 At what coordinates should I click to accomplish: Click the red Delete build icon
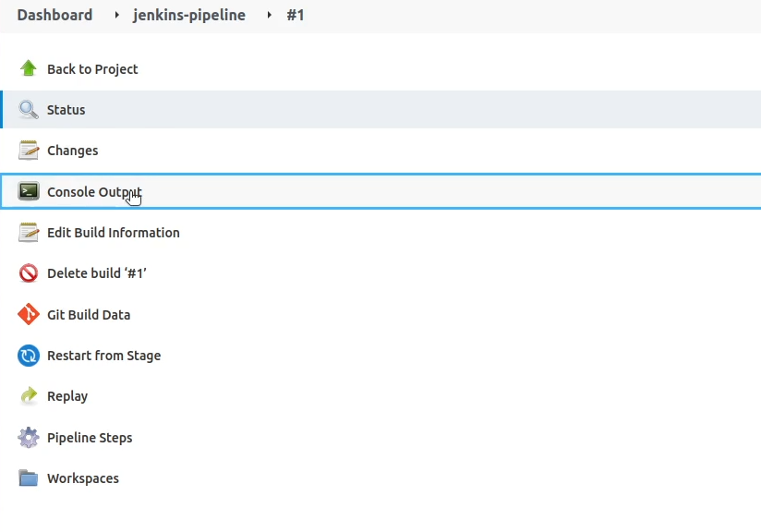28,273
